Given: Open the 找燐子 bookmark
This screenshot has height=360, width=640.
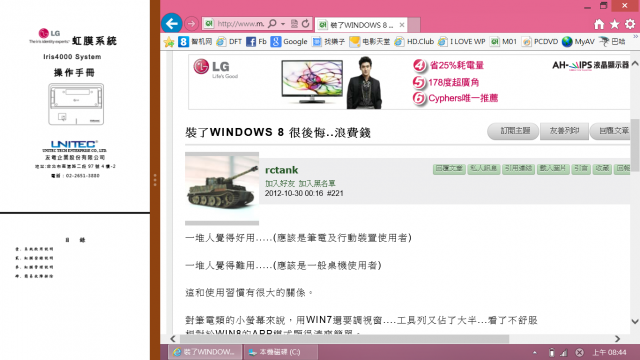Looking at the screenshot, I should pyautogui.click(x=329, y=42).
